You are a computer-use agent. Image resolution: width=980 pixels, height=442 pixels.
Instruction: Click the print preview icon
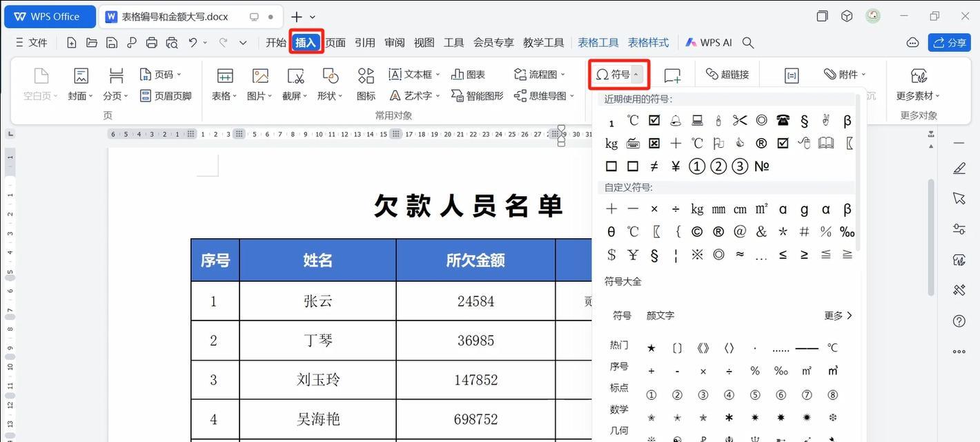172,43
